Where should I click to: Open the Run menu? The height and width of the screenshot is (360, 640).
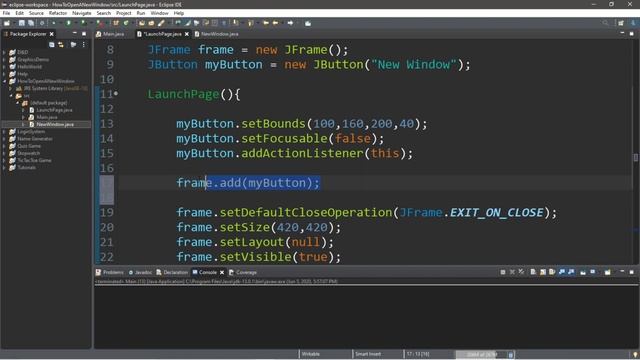tap(141, 13)
